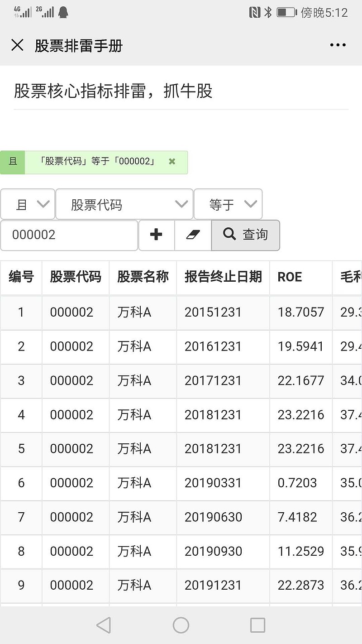
Task: Click ROE value 11.2529
Action: pyautogui.click(x=301, y=551)
